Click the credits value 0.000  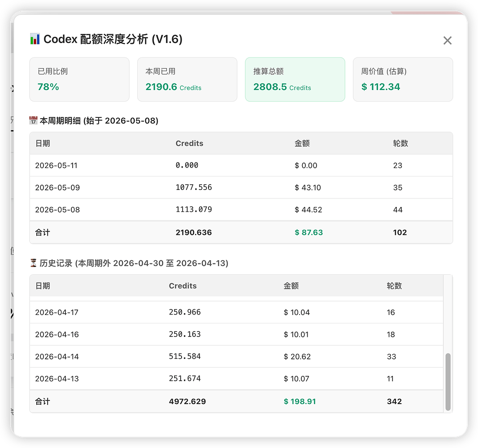(x=187, y=165)
